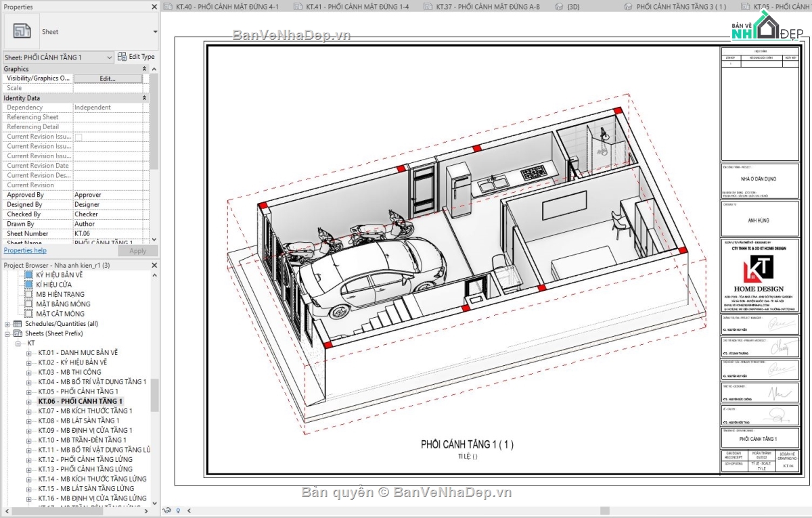Click the sheet icon on KT.40 tab
The image size is (812, 518).
coord(168,7)
